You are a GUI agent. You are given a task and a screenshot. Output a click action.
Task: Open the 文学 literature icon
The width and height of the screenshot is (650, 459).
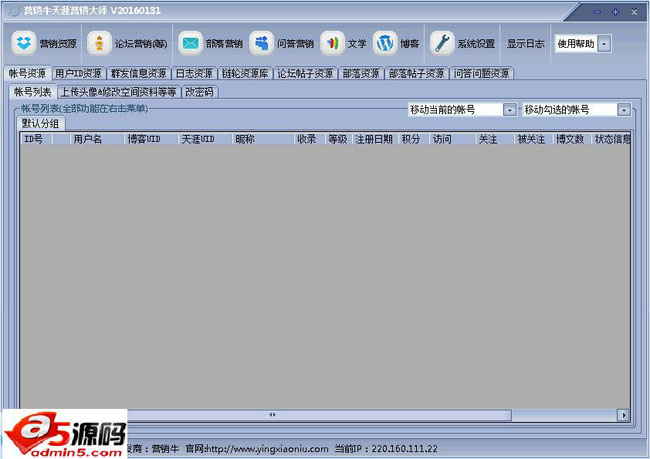coord(332,43)
